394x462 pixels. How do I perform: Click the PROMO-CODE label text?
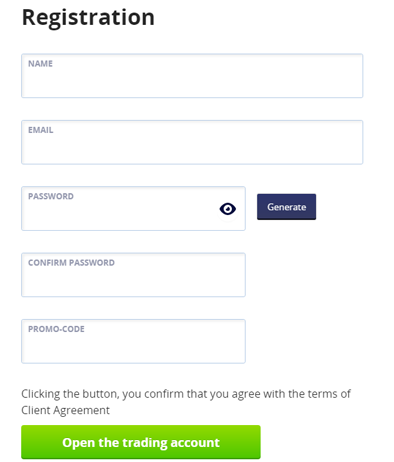tap(56, 329)
